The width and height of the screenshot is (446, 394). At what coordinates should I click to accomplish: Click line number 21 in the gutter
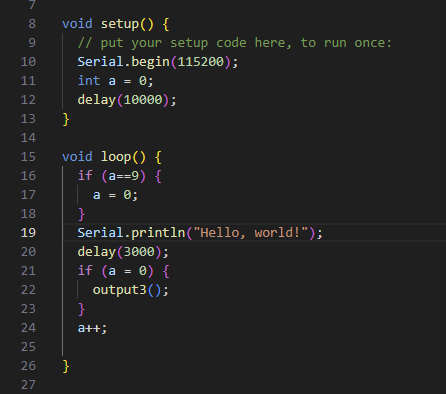point(28,271)
